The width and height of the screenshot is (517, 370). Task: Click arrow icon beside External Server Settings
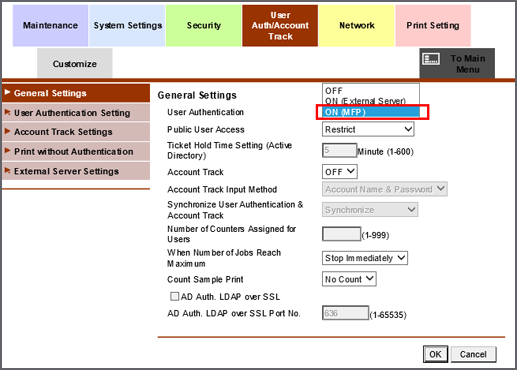coord(7,170)
